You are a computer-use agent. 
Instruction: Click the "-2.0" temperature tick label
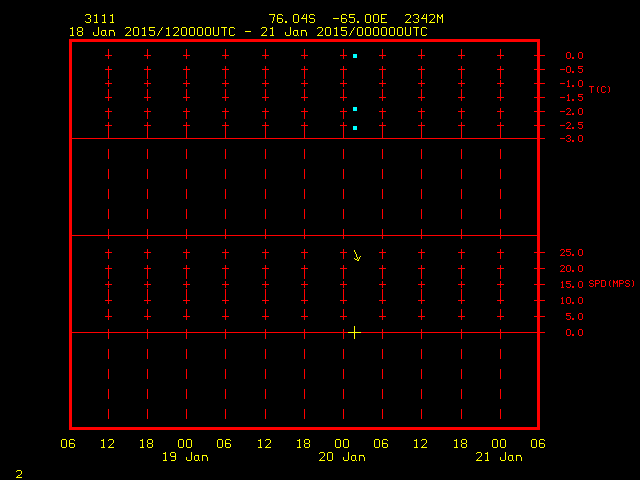coord(571,112)
